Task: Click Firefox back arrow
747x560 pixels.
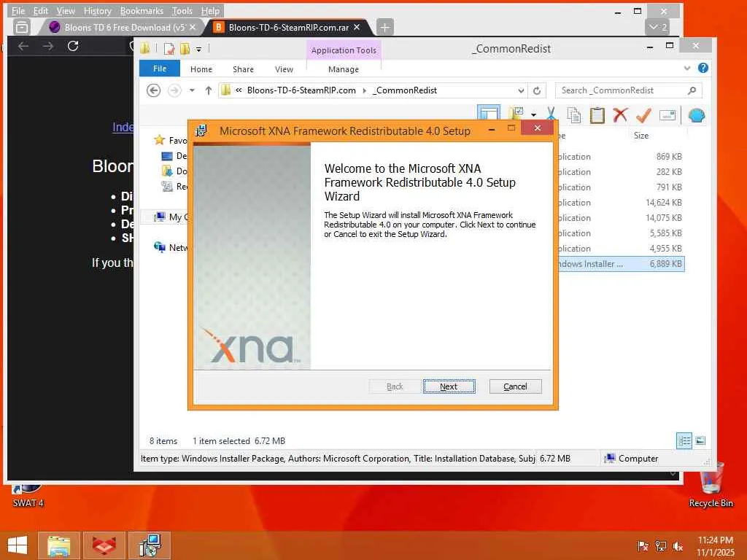Action: pyautogui.click(x=23, y=46)
